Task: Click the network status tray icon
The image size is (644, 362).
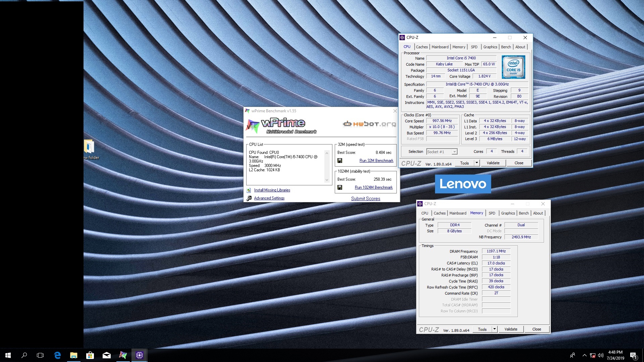Action: [593, 355]
